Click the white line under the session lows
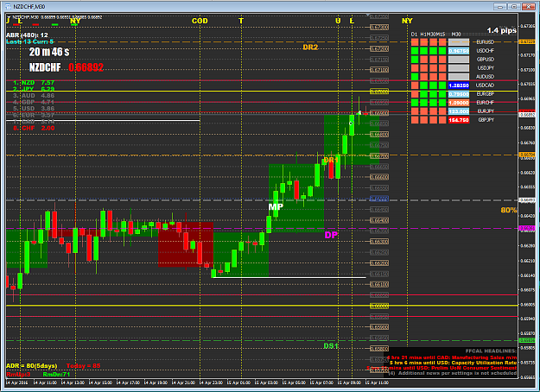The width and height of the screenshot is (540, 392). [289, 277]
